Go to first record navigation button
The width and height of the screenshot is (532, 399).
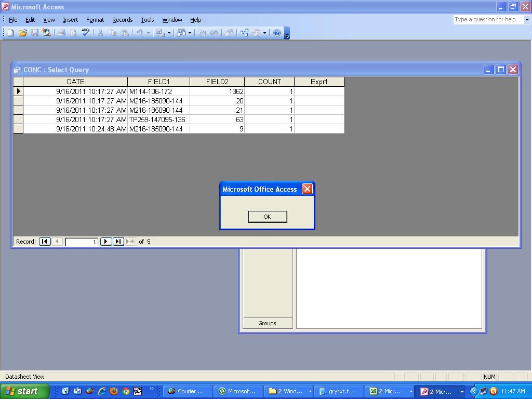point(45,242)
